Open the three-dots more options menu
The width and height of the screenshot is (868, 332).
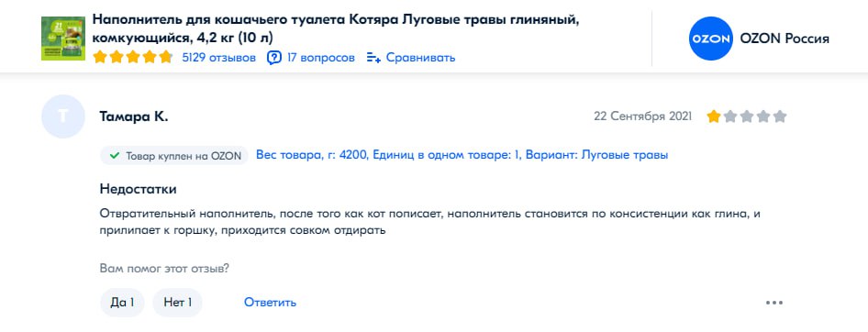(x=773, y=303)
